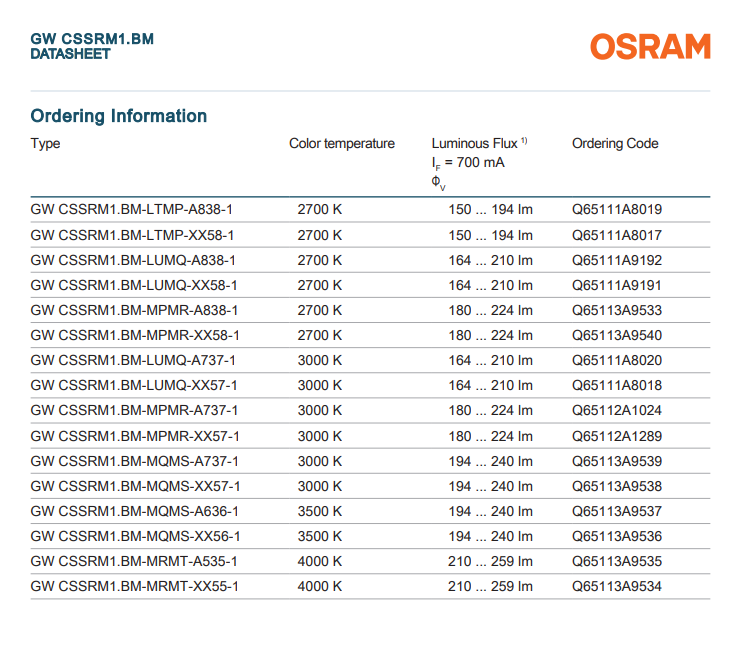Select type GW CSSRM1.BM-MQMS-A636-1
This screenshot has width=752, height=663.
point(134,511)
